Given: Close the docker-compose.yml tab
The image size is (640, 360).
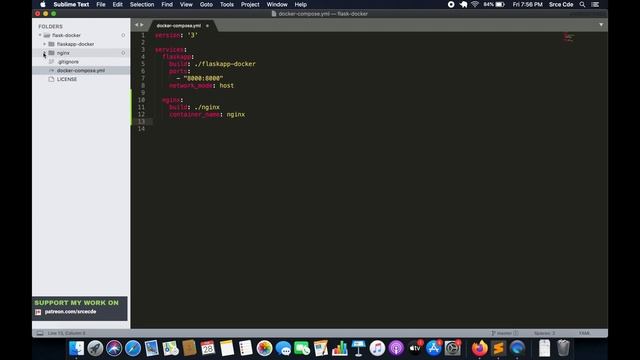Looking at the screenshot, I should pyautogui.click(x=207, y=26).
